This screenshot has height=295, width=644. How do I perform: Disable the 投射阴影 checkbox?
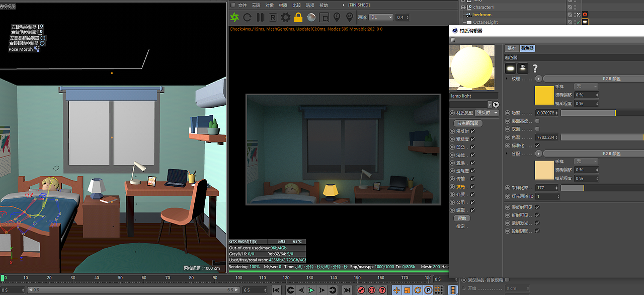tap(537, 231)
